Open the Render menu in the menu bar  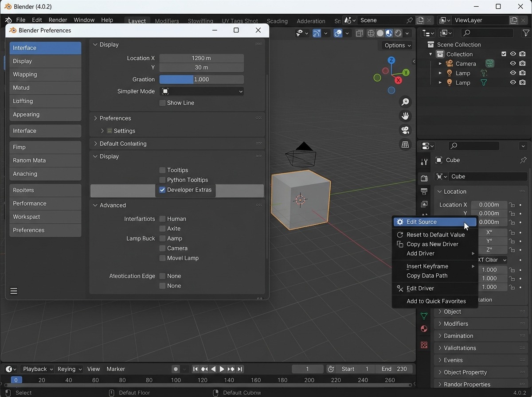click(58, 20)
